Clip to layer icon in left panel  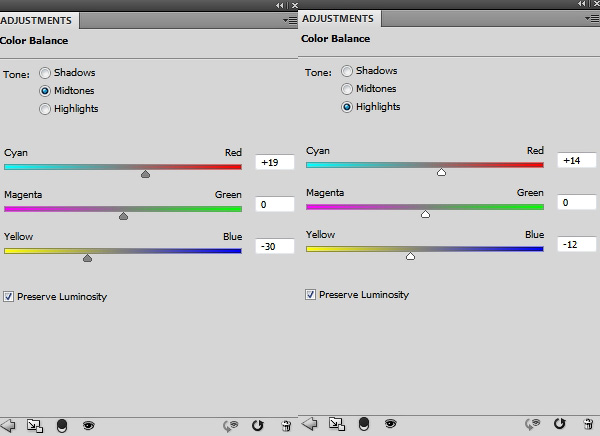62,426
